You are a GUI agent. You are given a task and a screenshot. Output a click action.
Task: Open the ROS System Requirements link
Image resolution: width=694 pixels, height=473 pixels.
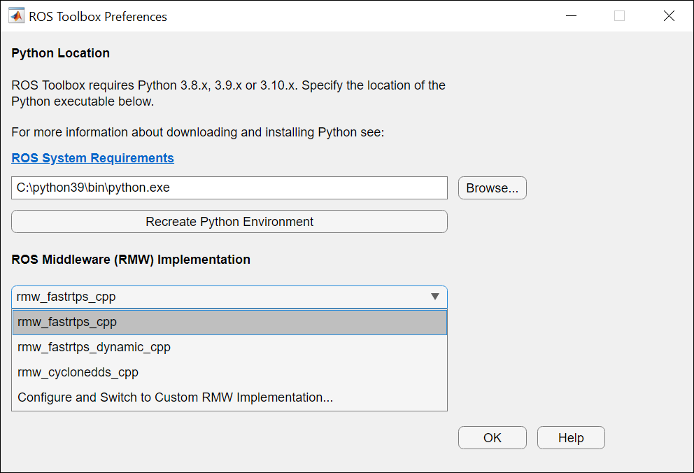pyautogui.click(x=92, y=158)
